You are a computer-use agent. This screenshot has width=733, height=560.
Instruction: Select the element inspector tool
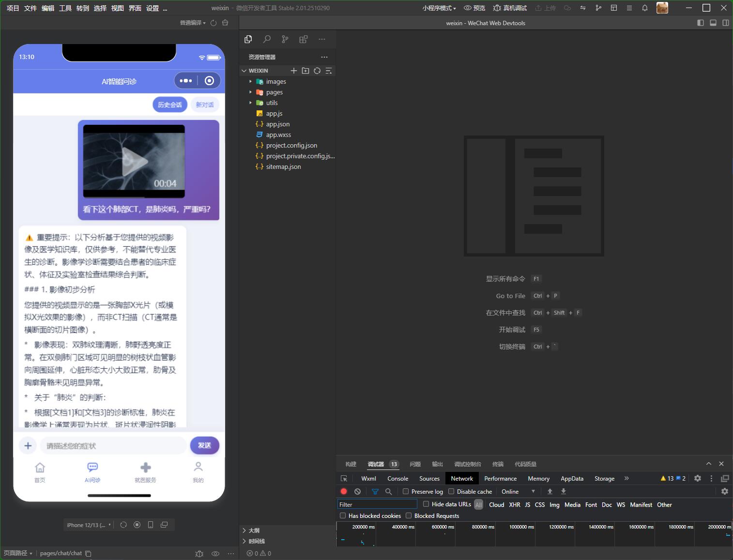tap(344, 478)
